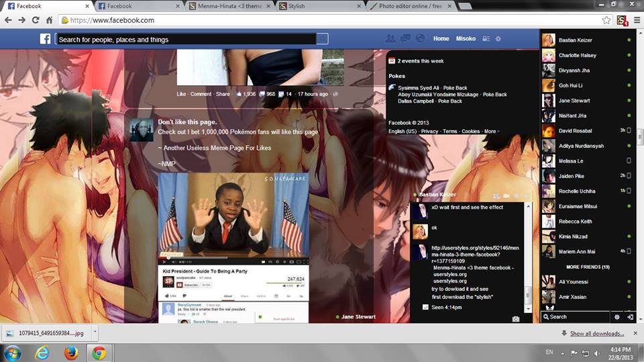Reload the page in Chrome

[36, 19]
